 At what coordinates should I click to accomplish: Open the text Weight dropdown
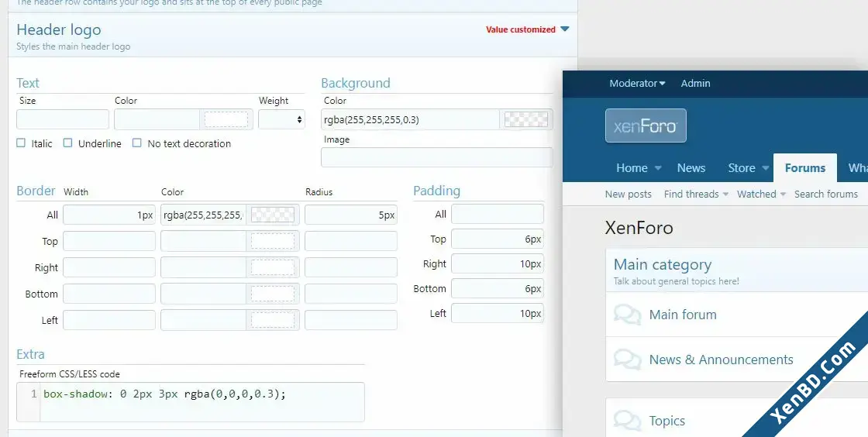(x=281, y=119)
